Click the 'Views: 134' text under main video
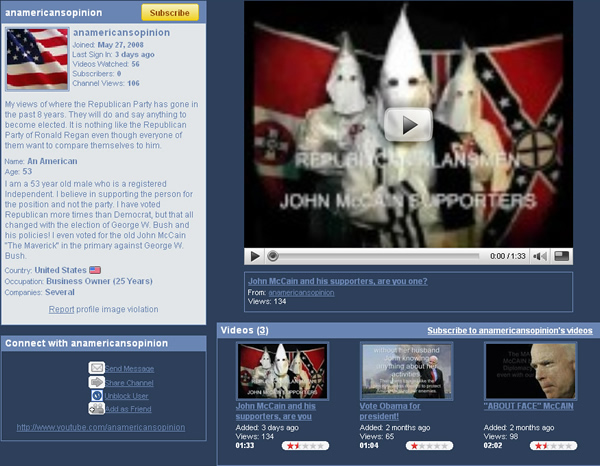 [267, 301]
